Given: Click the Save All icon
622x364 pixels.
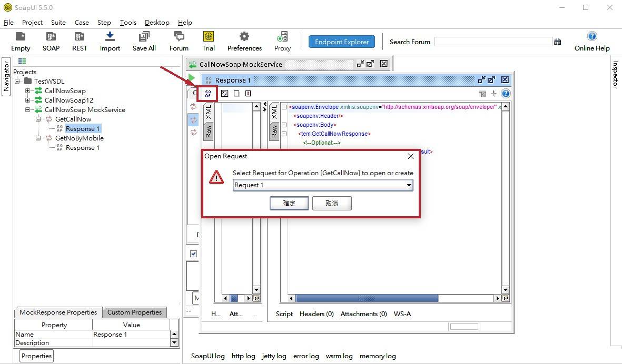Looking at the screenshot, I should click(x=144, y=41).
